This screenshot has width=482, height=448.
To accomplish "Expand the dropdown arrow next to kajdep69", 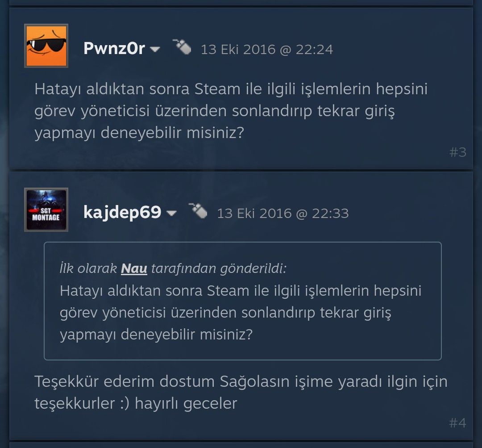I will [x=171, y=213].
